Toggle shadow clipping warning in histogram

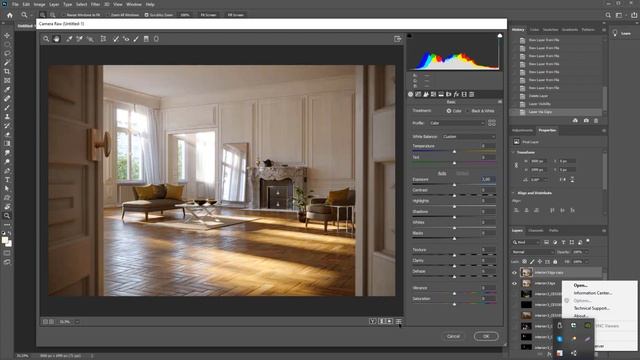(x=409, y=36)
